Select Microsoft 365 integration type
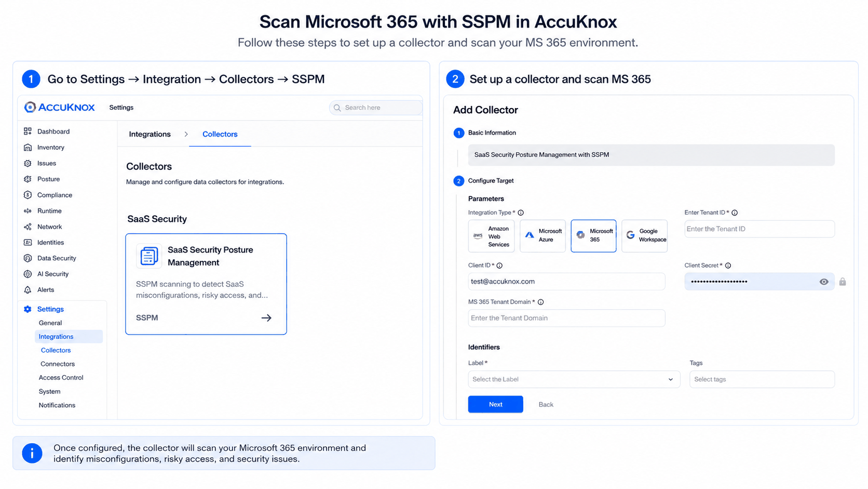Image resolution: width=868 pixels, height=489 pixels. 593,236
